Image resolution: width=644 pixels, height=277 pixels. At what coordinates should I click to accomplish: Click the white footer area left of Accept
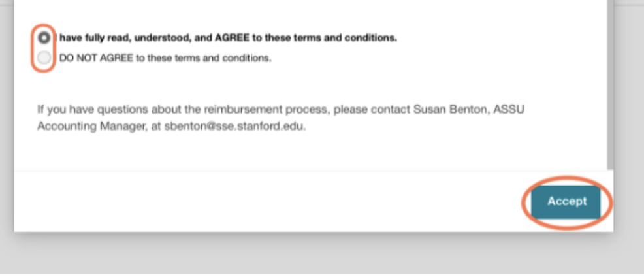coord(261,201)
